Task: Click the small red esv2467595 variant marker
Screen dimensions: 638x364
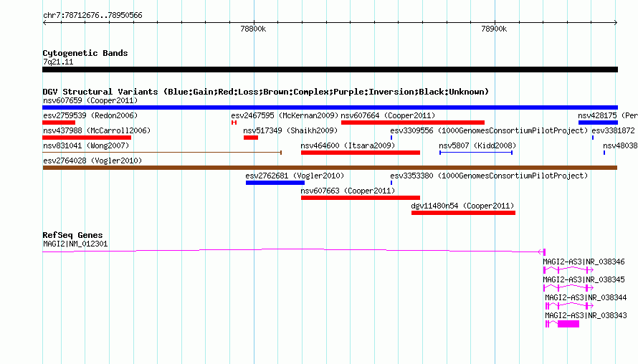Action: [x=234, y=123]
